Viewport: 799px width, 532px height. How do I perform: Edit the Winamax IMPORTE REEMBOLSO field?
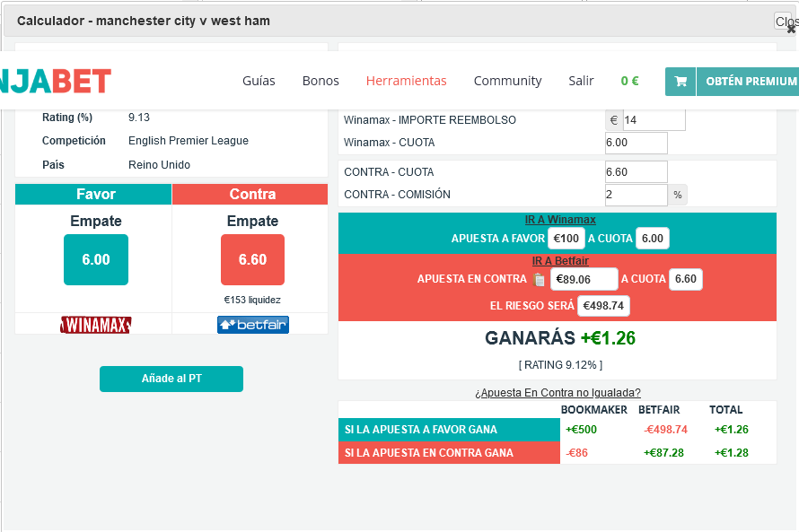point(654,120)
